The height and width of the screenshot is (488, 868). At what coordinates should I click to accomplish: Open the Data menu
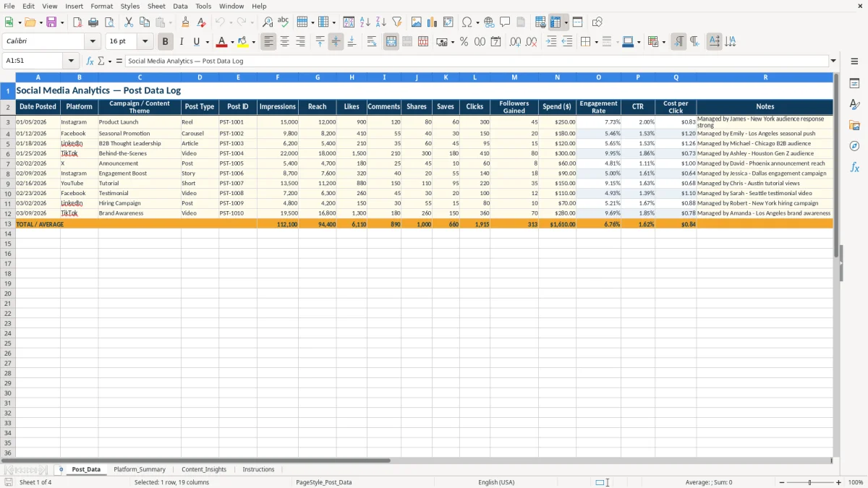point(180,6)
